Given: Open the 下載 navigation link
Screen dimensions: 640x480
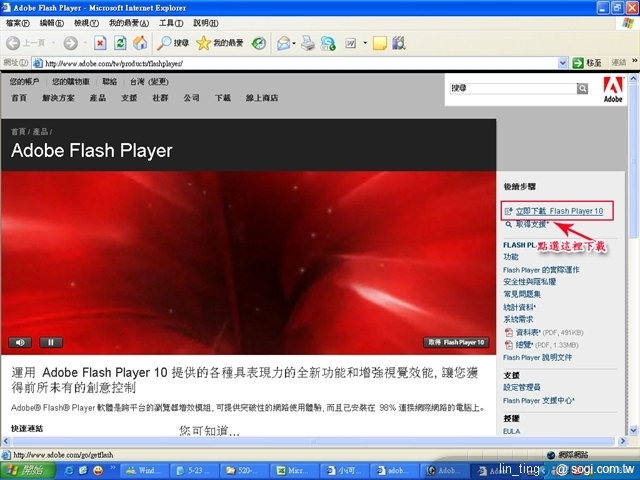Looking at the screenshot, I should [223, 98].
